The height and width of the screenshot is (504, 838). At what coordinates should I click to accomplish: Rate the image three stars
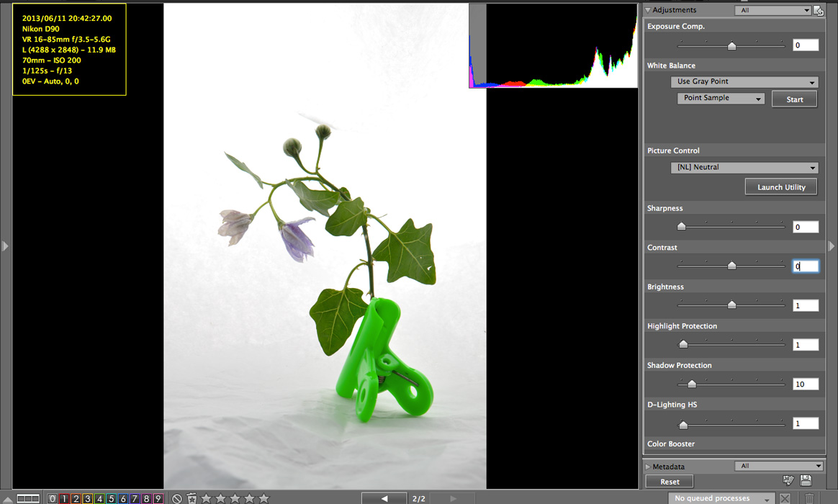tap(235, 498)
